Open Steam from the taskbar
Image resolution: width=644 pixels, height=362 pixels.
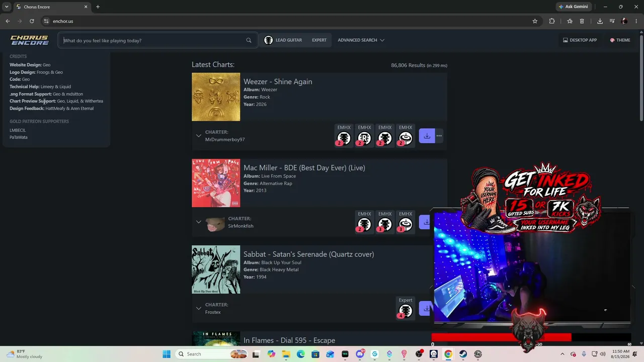point(463,354)
